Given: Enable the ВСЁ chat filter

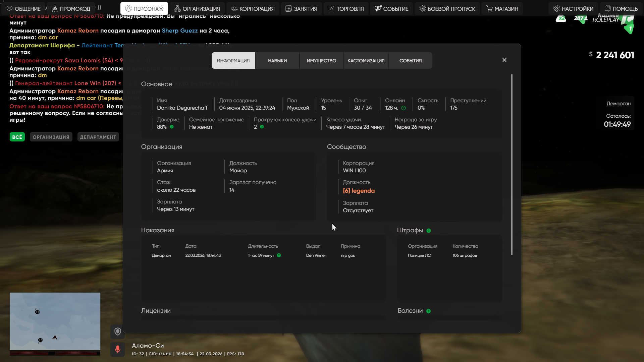Looking at the screenshot, I should tap(17, 137).
